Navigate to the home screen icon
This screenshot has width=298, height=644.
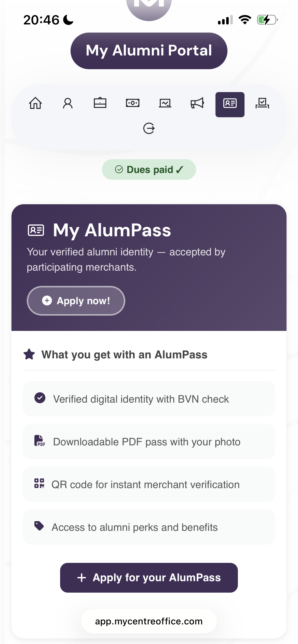(x=36, y=103)
